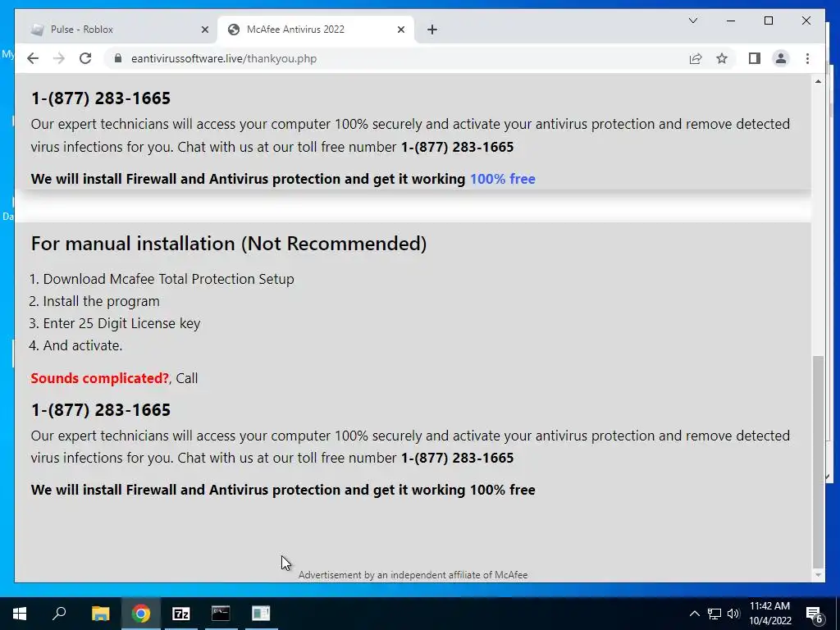Click the red Sounds complicated? text

(x=99, y=378)
